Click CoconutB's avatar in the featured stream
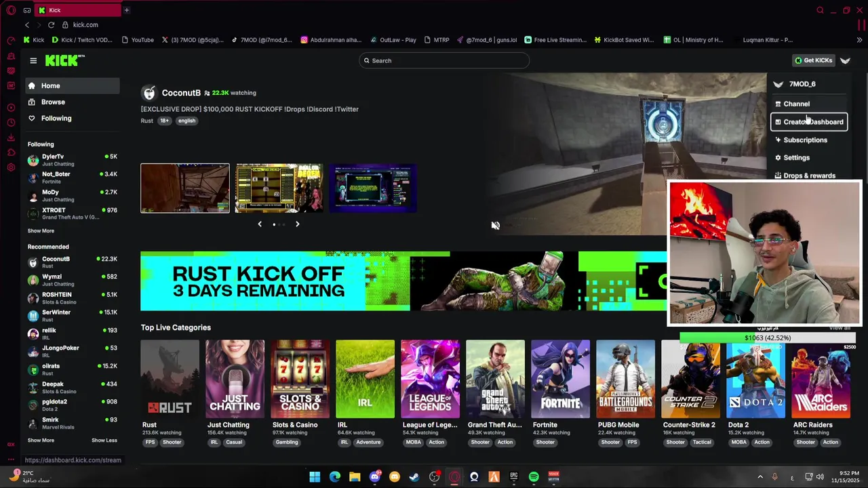The height and width of the screenshot is (488, 868). tap(149, 93)
